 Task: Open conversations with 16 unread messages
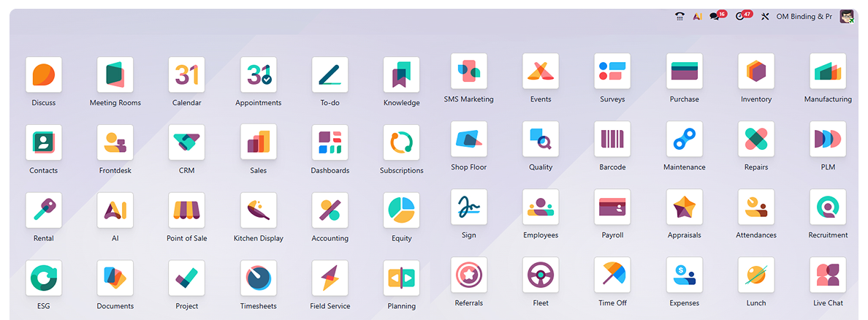[x=716, y=17]
